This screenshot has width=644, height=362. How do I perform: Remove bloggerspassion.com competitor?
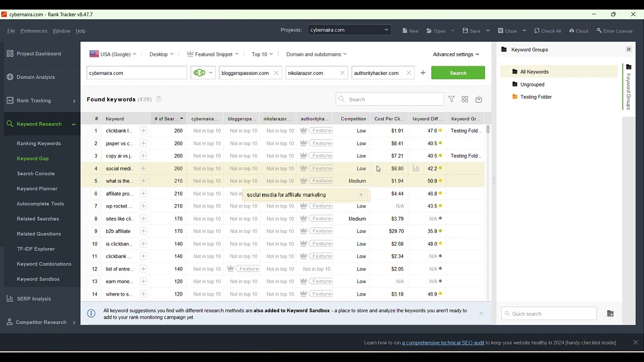point(276,73)
